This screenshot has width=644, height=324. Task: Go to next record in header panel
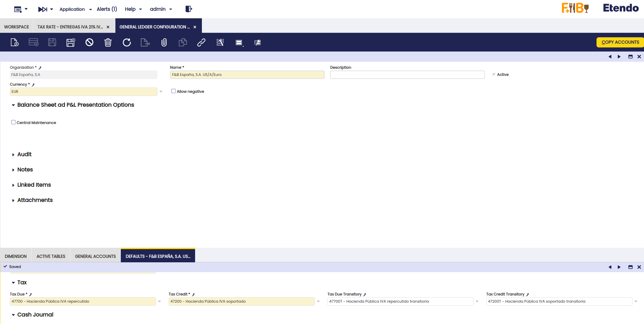[619, 57]
